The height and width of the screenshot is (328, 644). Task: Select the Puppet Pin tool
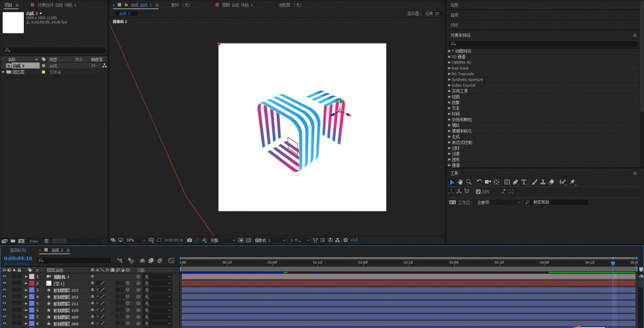[x=572, y=182]
